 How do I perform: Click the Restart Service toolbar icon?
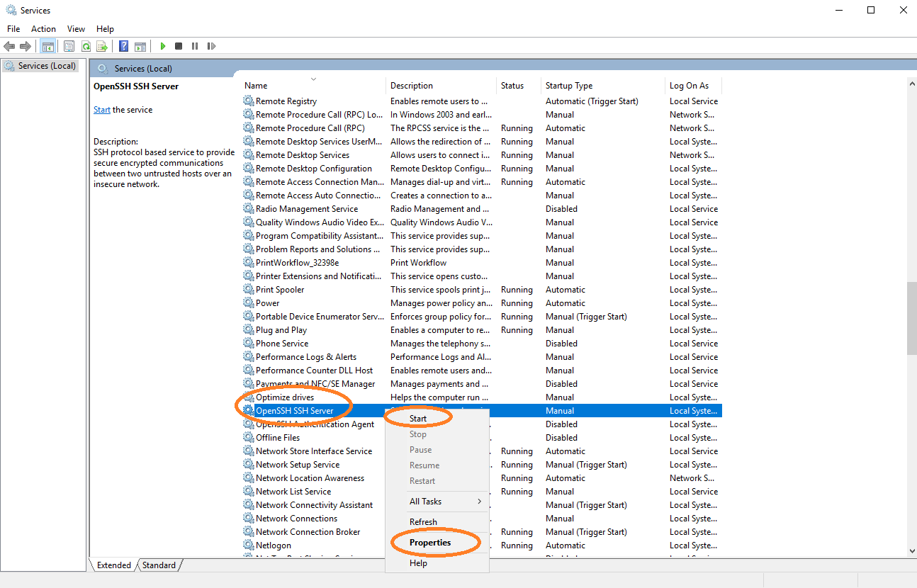tap(211, 47)
